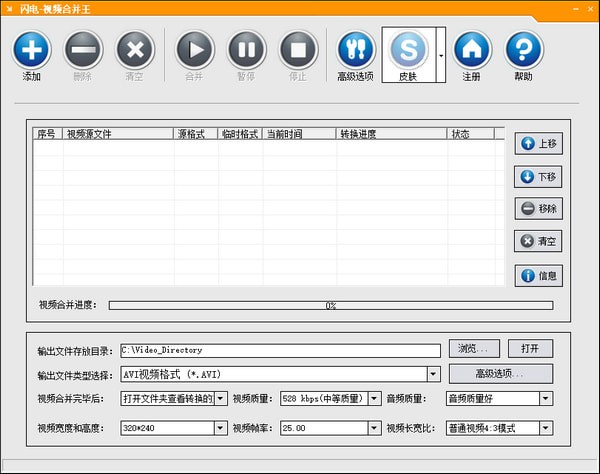Click the 打开 open folder button
Image resolution: width=600 pixels, height=474 pixels.
click(x=530, y=349)
